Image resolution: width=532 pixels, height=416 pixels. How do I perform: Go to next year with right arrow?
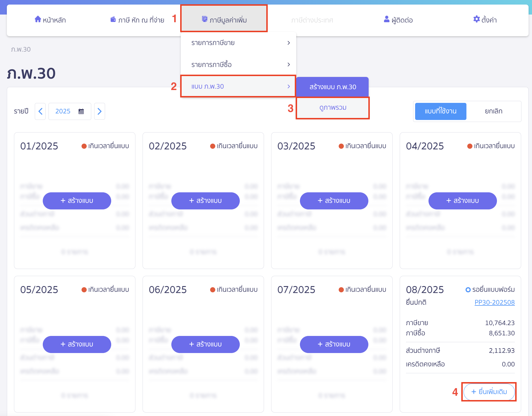[100, 111]
